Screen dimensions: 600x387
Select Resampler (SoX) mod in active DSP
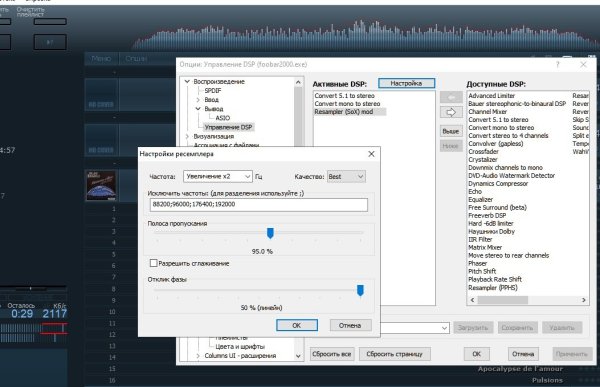tap(344, 112)
